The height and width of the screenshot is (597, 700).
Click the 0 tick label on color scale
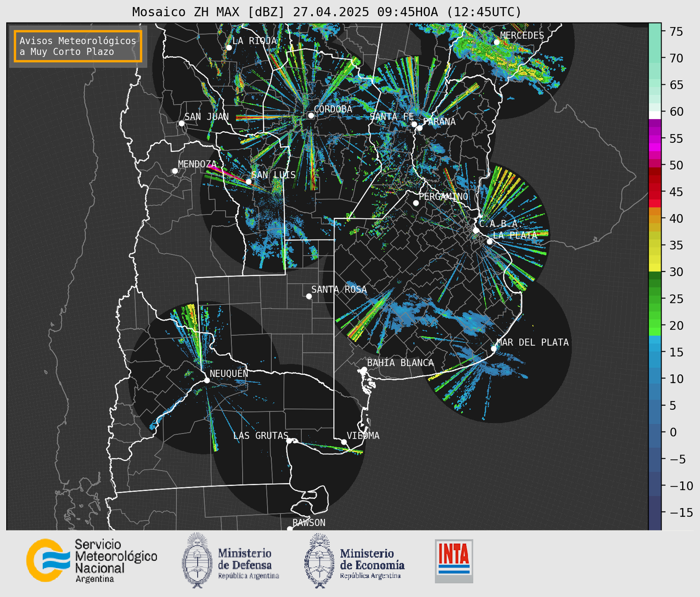point(673,432)
